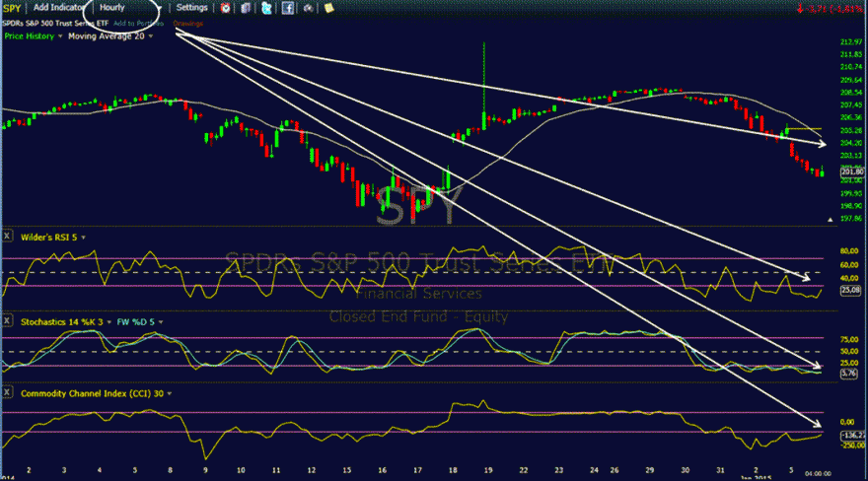Click the Add Indicator menu
Viewport: 868px width, 481px height.
click(58, 8)
